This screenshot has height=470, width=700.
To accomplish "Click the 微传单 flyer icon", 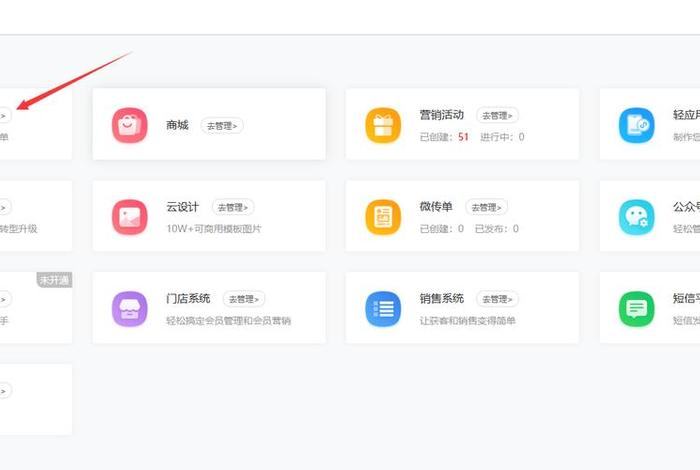I will pyautogui.click(x=383, y=217).
